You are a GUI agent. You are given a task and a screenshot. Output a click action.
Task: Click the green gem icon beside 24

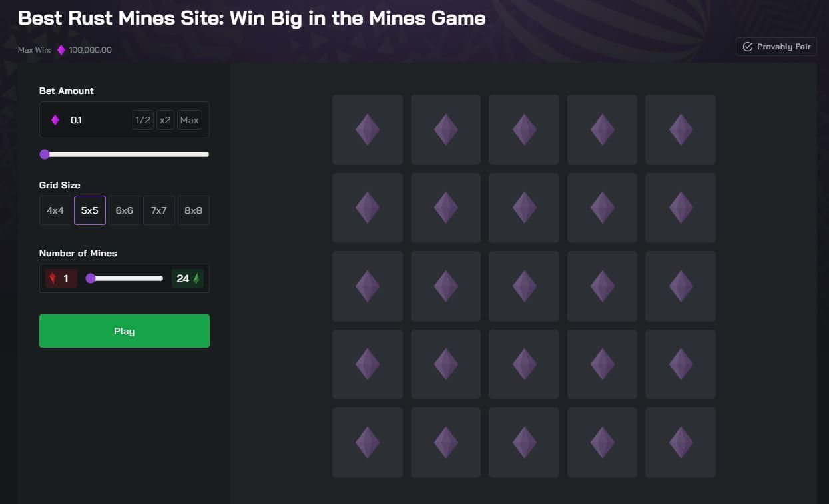(196, 278)
